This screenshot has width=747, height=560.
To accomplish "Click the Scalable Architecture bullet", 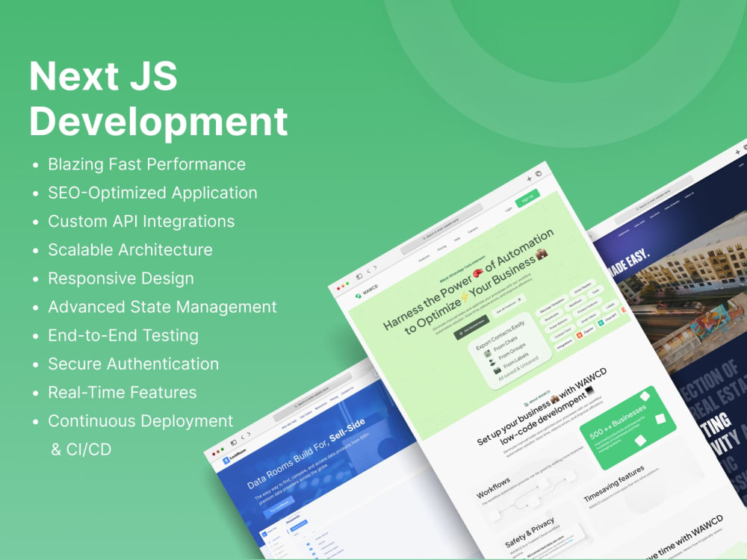I will (130, 250).
